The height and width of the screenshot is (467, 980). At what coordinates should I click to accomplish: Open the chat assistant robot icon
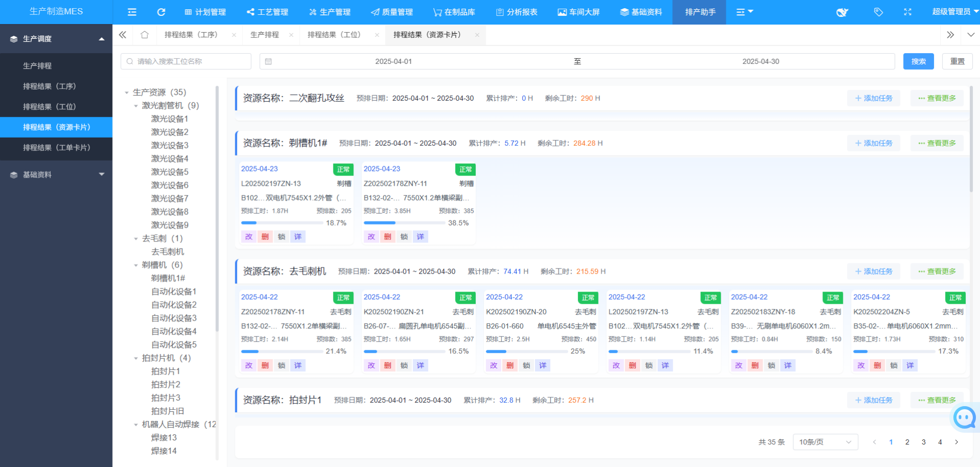[x=964, y=418]
